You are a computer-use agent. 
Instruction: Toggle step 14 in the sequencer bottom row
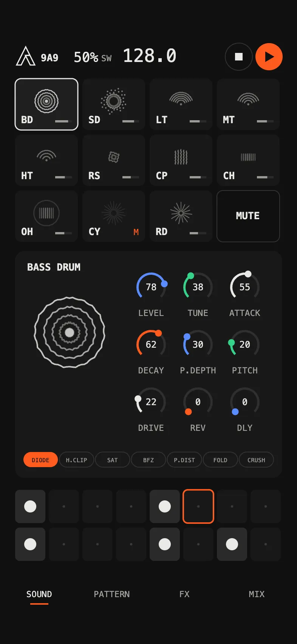click(198, 544)
